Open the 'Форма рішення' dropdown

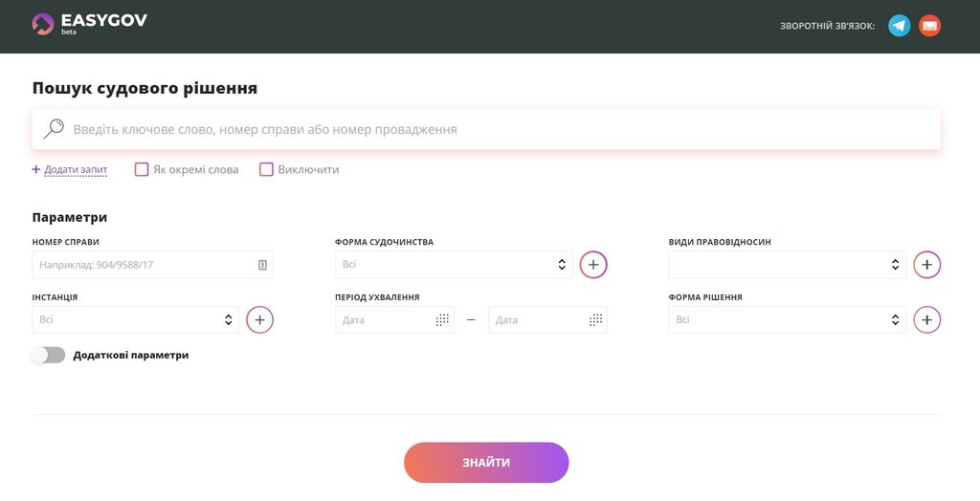point(787,319)
